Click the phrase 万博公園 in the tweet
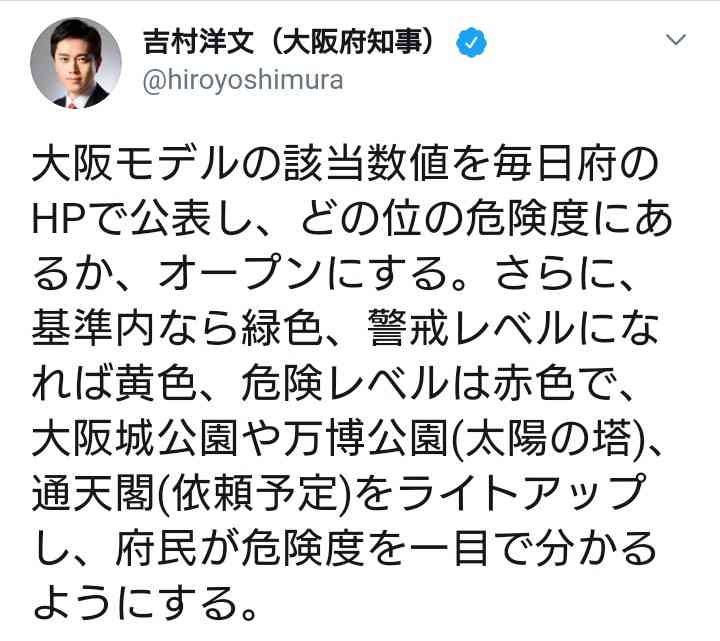Screen dimensions: 720x641 [x=366, y=438]
